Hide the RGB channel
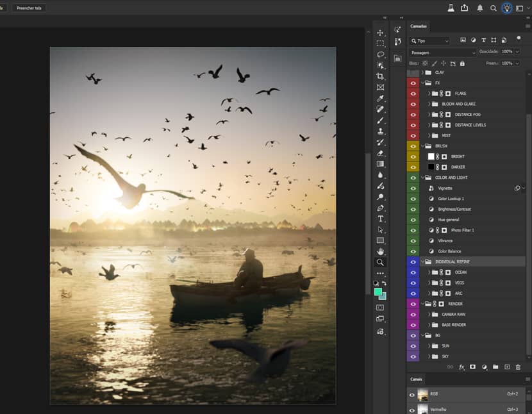The width and height of the screenshot is (532, 414). coord(412,395)
